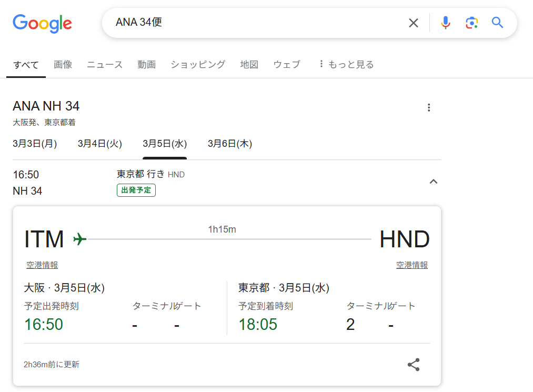
Task: Collapse the NH 34 flight details chevron
Action: [434, 182]
